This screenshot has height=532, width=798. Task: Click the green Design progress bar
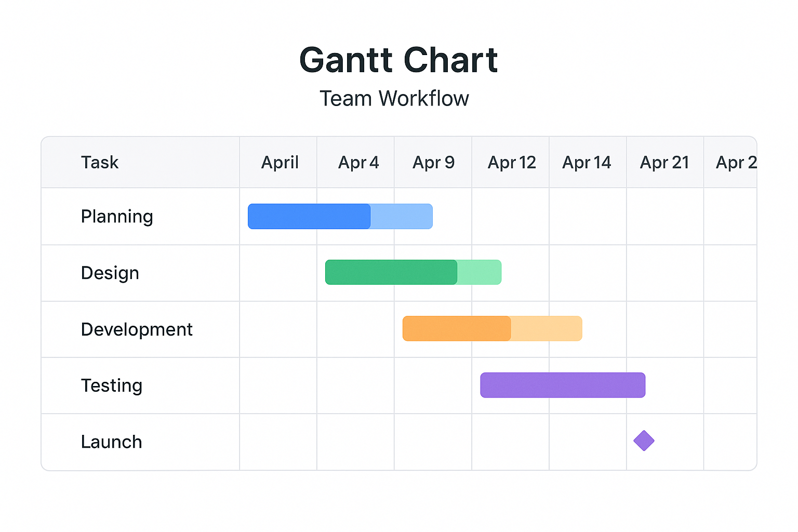point(413,272)
